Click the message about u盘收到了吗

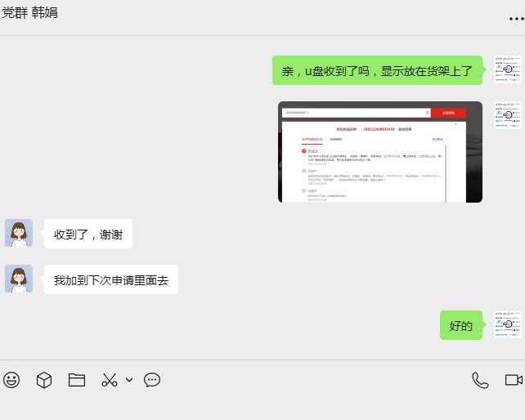[x=378, y=71]
